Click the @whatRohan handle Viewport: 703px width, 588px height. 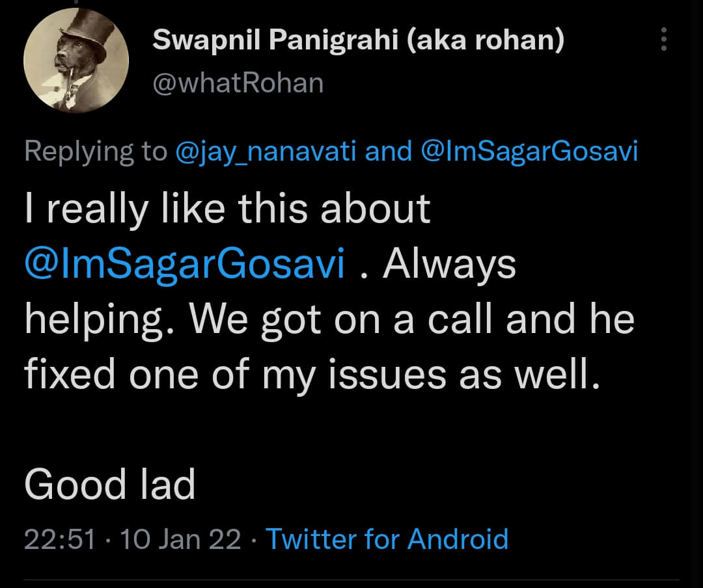click(x=238, y=83)
